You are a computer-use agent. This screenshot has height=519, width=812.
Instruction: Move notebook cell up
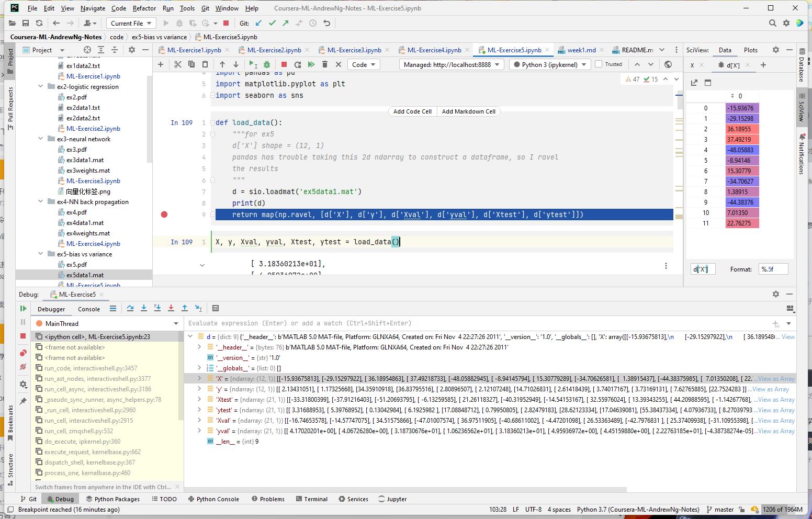tap(222, 64)
